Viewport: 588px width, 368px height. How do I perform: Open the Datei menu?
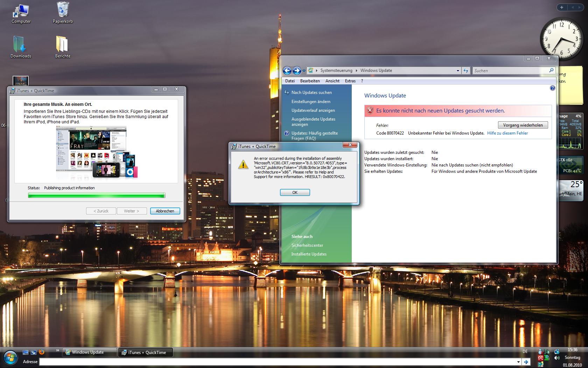coord(290,81)
